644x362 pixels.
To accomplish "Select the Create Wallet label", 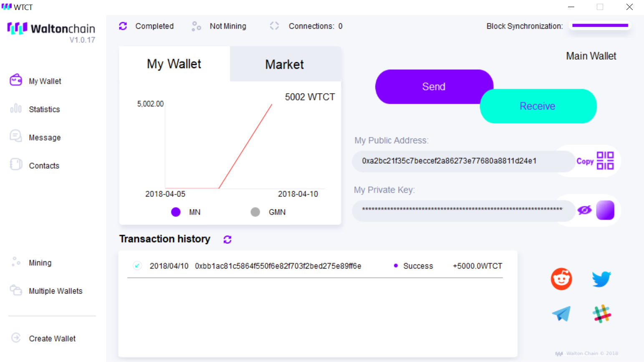I will click(52, 339).
